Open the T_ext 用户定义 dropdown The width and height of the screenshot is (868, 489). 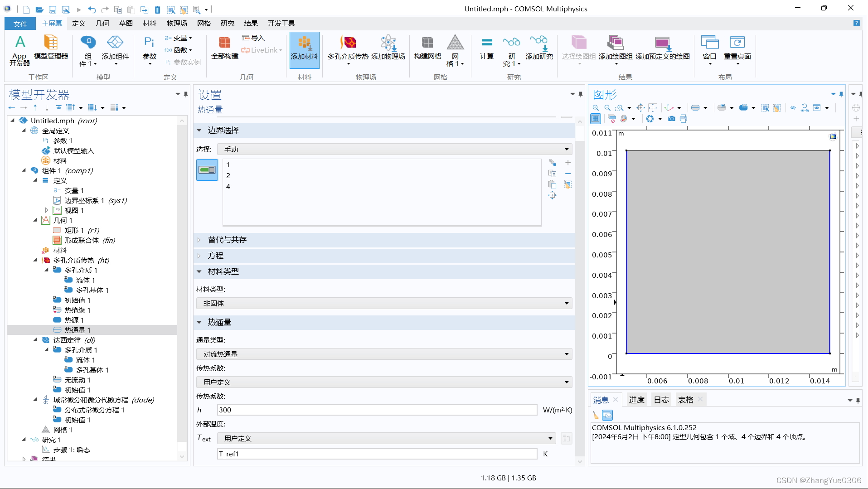click(x=387, y=439)
